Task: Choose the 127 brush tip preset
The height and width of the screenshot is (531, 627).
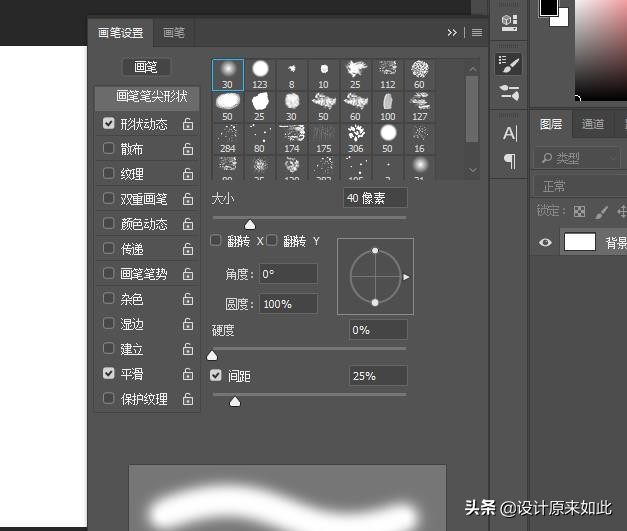Action: [419, 107]
